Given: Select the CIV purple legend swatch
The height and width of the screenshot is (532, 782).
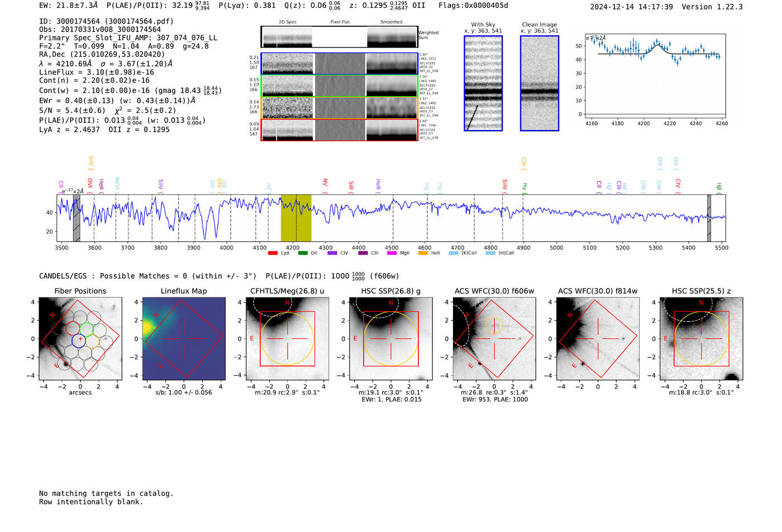Looking at the screenshot, I should (332, 253).
